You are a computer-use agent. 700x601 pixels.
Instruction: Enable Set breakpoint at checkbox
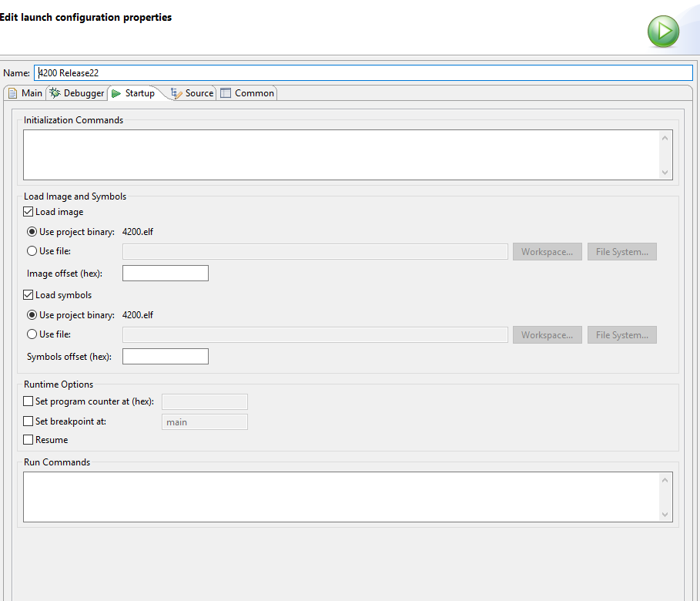28,421
